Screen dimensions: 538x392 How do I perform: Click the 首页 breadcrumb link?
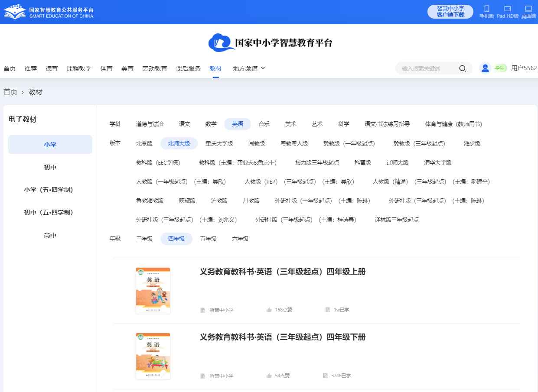click(10, 92)
